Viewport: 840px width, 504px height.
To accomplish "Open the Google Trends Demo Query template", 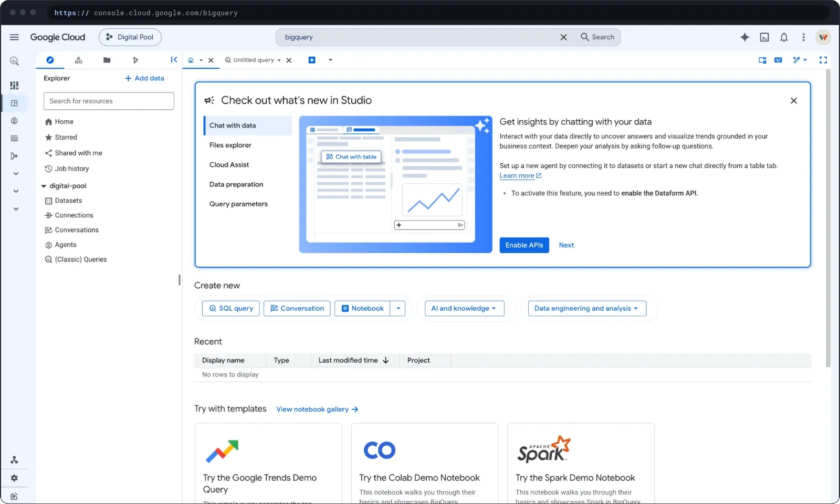I will pyautogui.click(x=268, y=464).
